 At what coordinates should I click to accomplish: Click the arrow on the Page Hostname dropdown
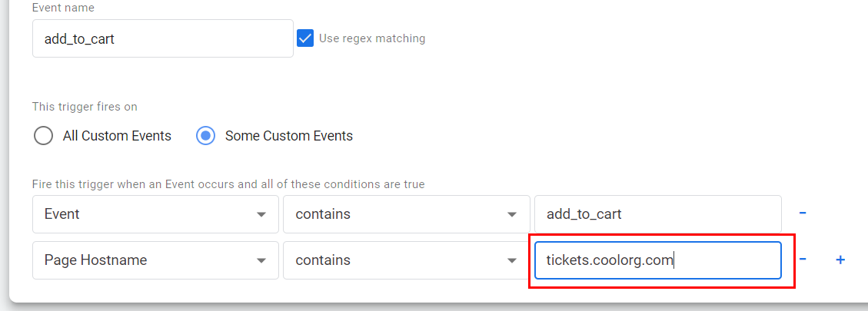261,260
